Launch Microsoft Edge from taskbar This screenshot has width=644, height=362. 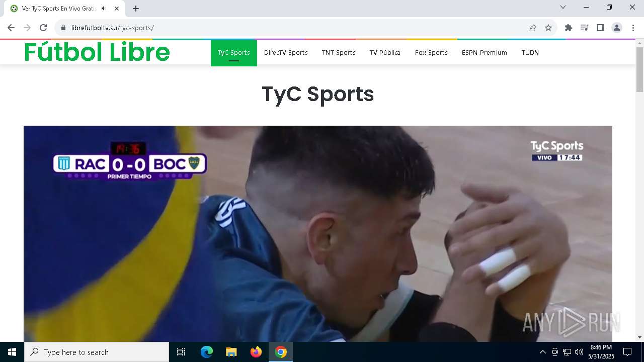tap(207, 352)
